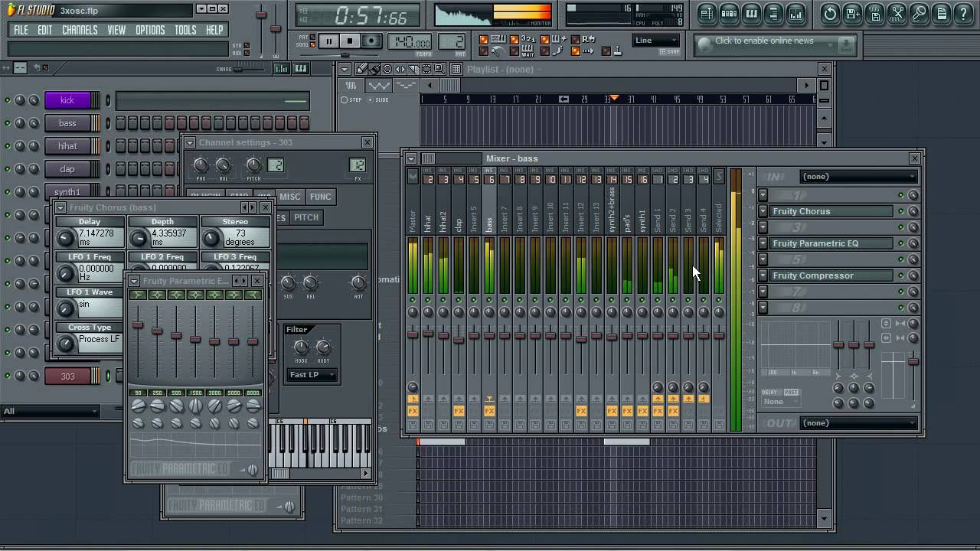The height and width of the screenshot is (551, 980).
Task: Click to enable online news
Action: 764,41
